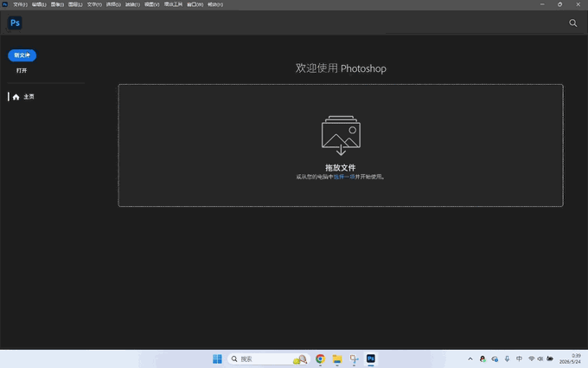The width and height of the screenshot is (588, 368).
Task: Close the Photoshop window
Action: click(x=578, y=4)
